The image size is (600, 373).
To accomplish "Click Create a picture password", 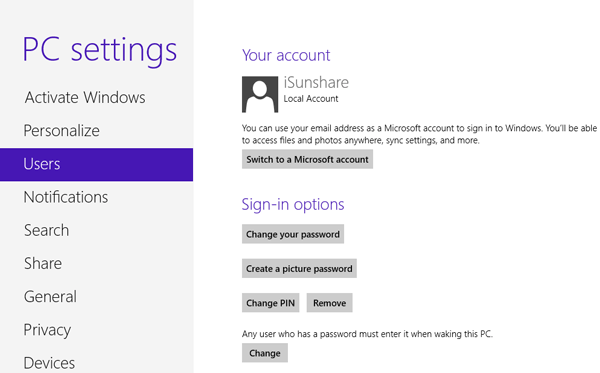I will (299, 269).
